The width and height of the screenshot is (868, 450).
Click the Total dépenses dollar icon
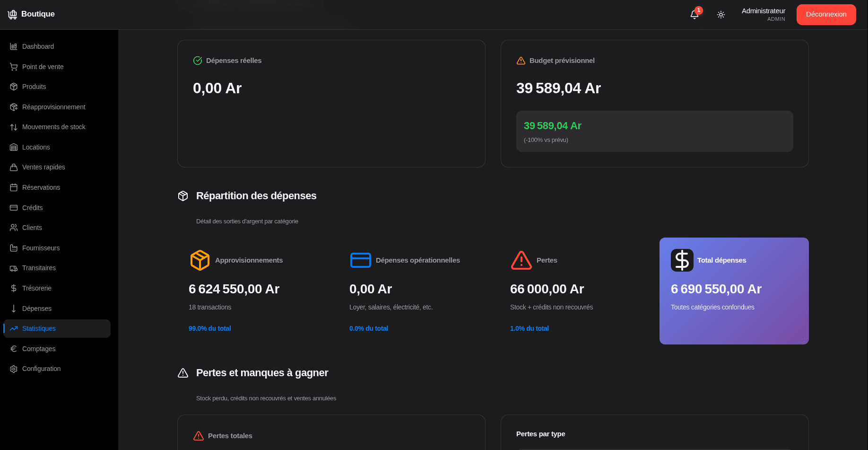coord(682,260)
